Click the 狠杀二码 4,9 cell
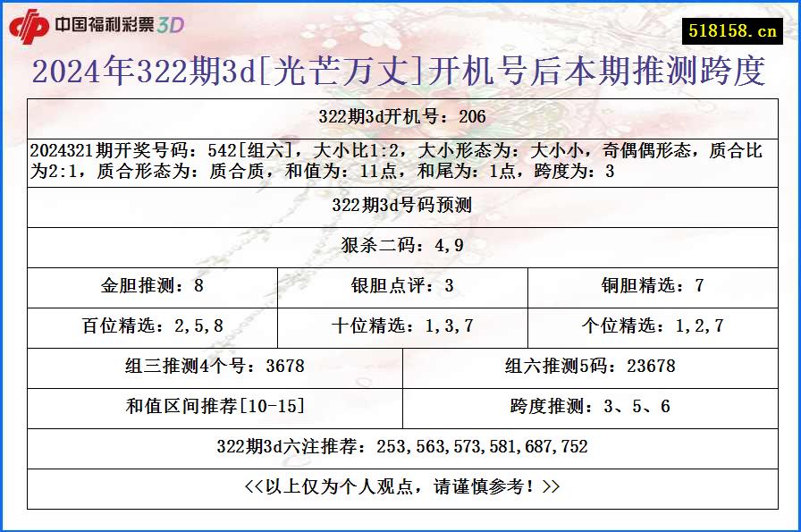The height and width of the screenshot is (532, 801). point(400,247)
